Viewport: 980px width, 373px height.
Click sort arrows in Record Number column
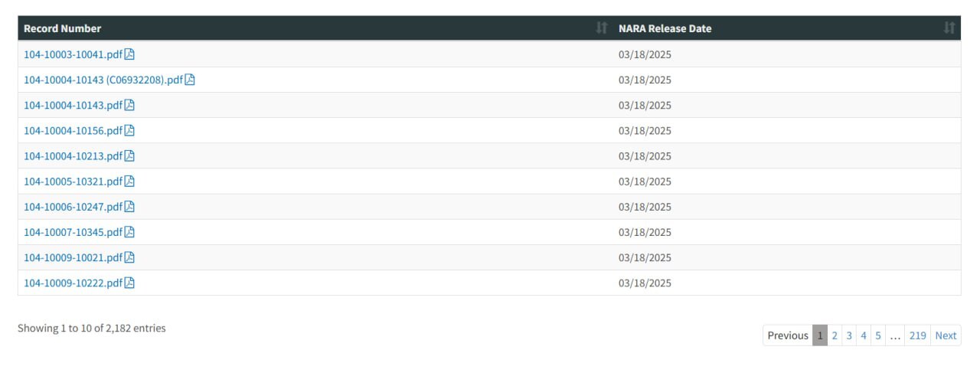tap(601, 28)
